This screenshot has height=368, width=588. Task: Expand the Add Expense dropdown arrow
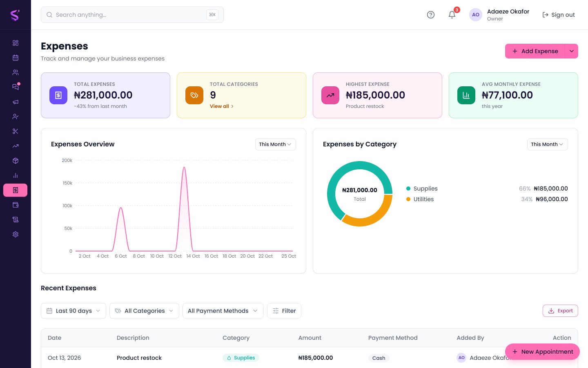pos(572,51)
